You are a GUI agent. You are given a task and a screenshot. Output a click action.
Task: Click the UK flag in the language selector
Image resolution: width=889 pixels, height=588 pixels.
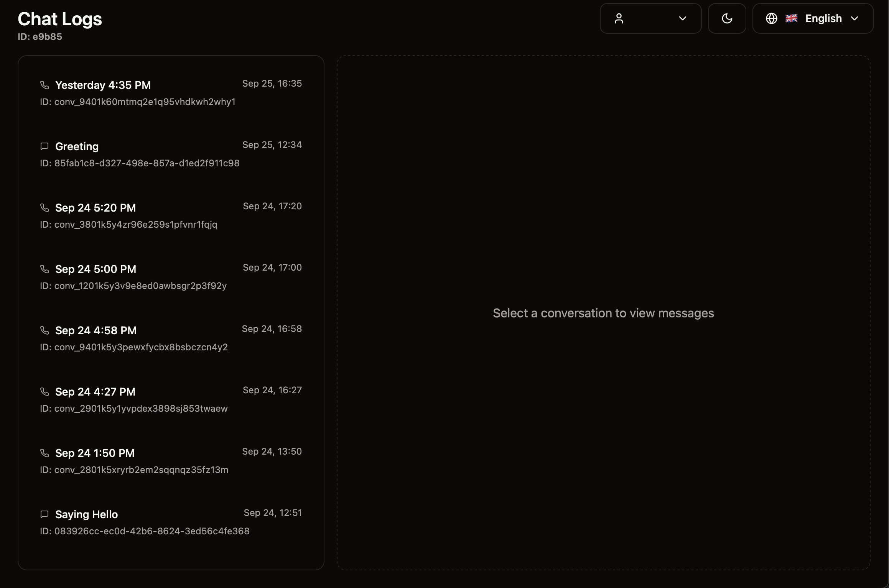[791, 18]
